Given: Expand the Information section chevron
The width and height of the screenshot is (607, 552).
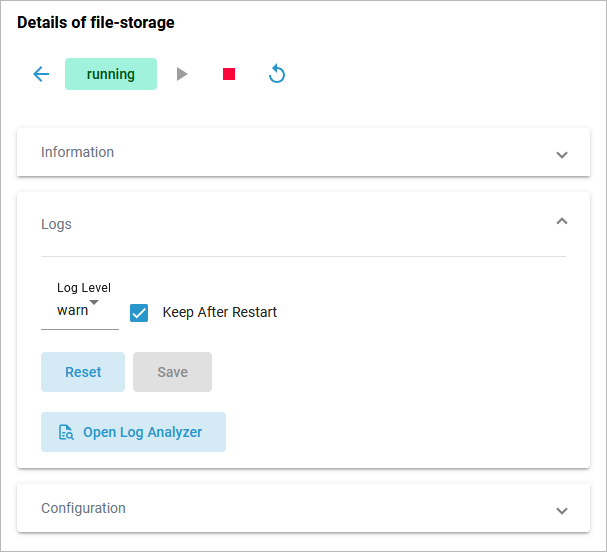Looking at the screenshot, I should (562, 155).
